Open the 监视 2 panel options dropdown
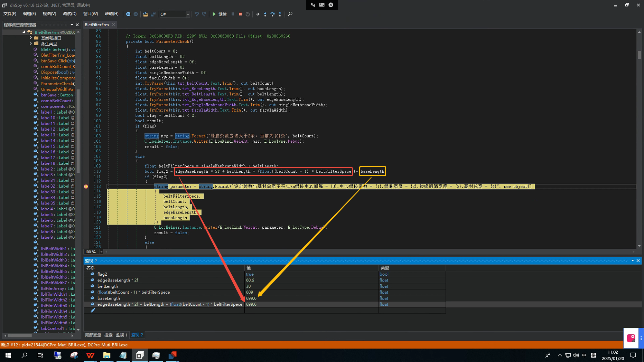This screenshot has width=644, height=362. (x=633, y=260)
